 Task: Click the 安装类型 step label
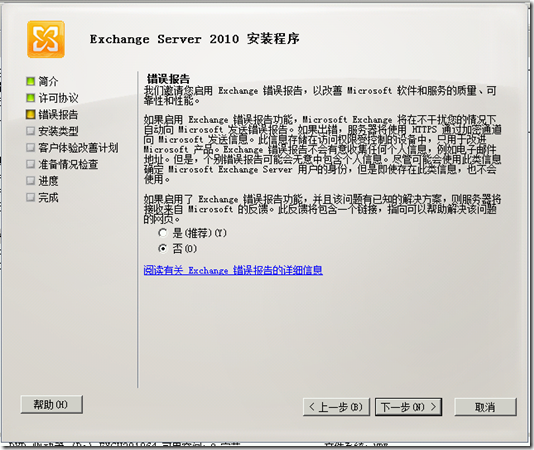(x=58, y=131)
